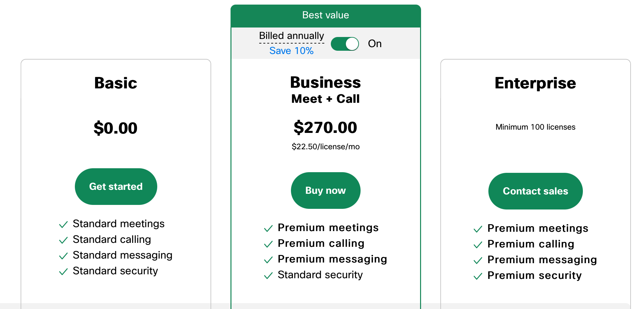Click the checkmark beside Premium messaging under Business

point(268,260)
